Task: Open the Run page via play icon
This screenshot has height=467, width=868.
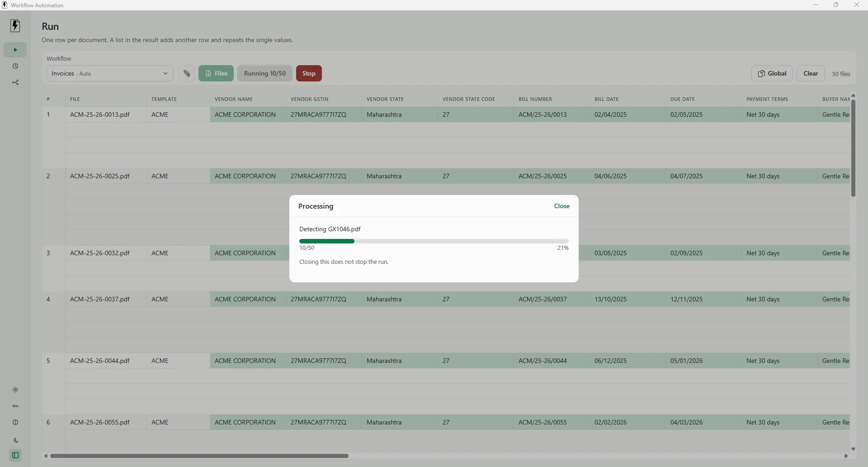Action: [x=15, y=50]
